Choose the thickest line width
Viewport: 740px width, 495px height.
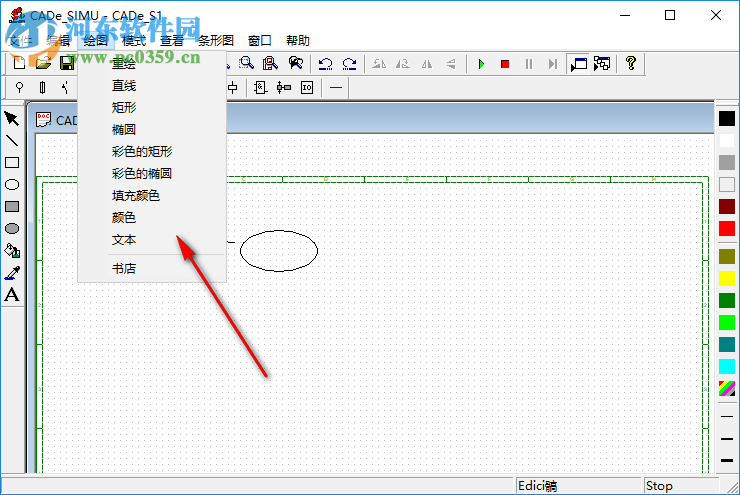pyautogui.click(x=727, y=460)
